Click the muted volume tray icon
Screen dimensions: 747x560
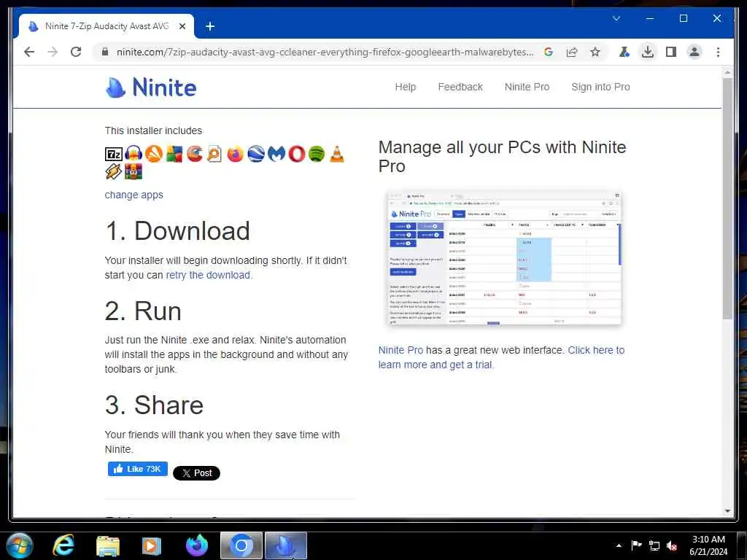click(672, 545)
